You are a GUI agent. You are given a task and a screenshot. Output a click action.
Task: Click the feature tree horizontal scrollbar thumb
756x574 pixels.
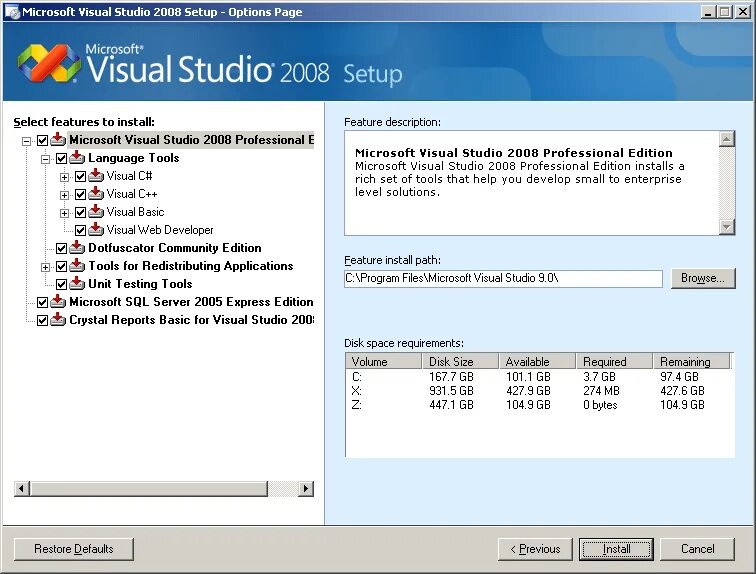(149, 489)
